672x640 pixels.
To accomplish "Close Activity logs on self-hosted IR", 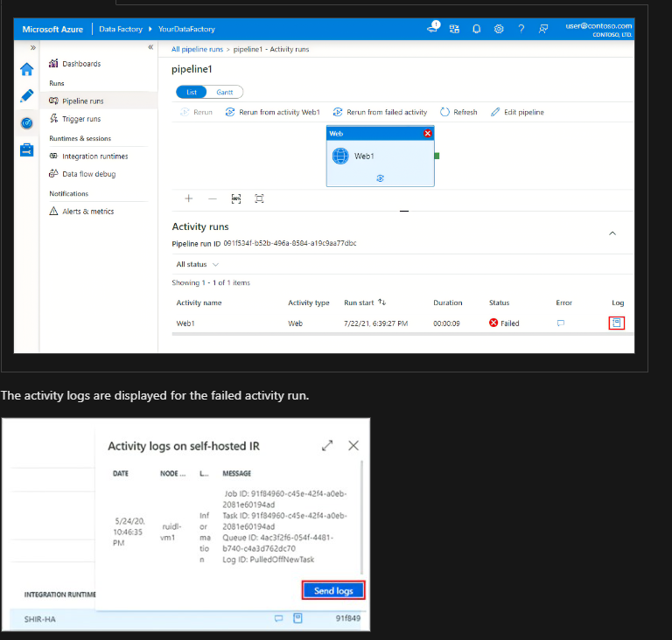I will (x=353, y=446).
